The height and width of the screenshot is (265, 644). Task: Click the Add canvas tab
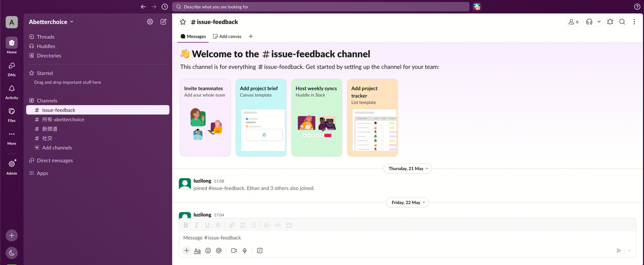coord(227,37)
